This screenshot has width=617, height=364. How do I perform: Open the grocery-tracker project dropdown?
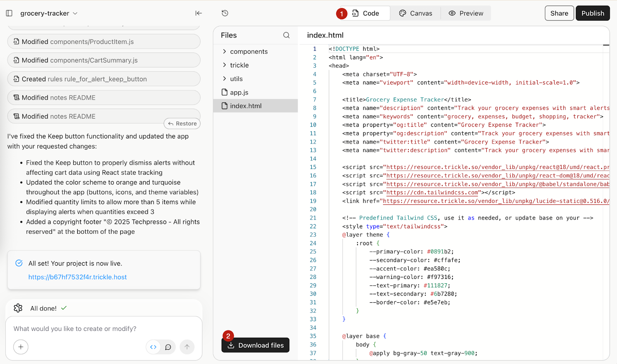49,13
